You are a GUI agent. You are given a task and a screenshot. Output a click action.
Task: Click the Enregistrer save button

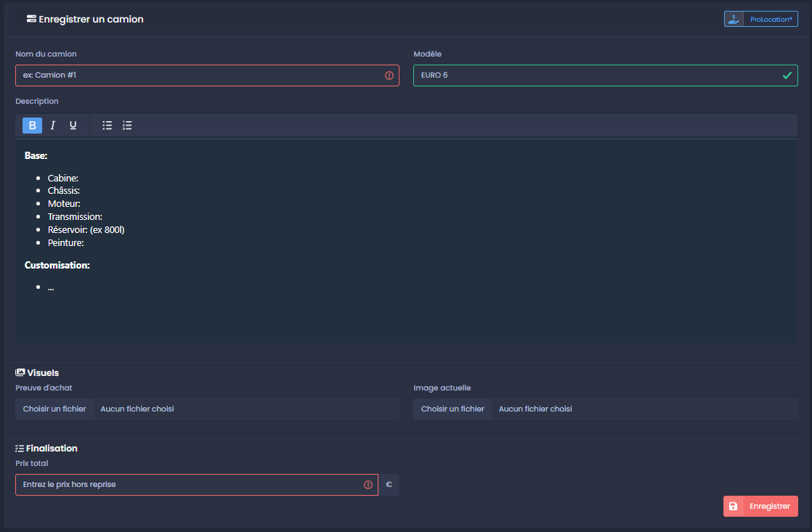[x=760, y=506]
